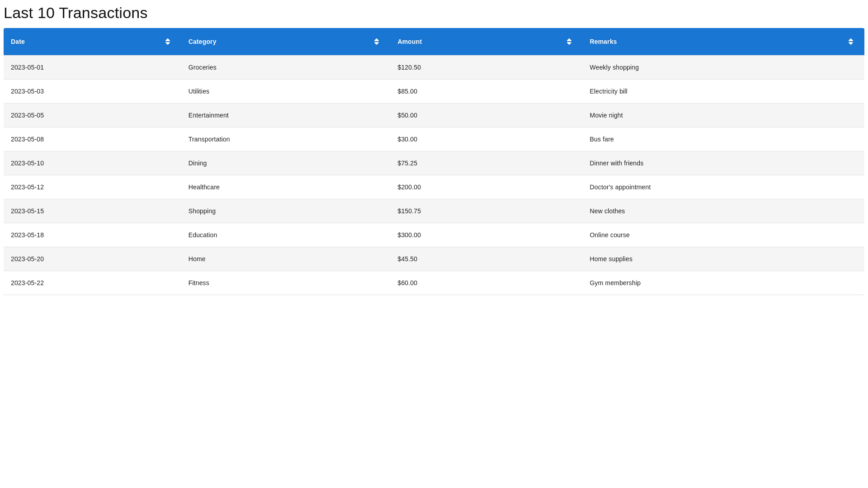The height and width of the screenshot is (488, 868).
Task: Select the 2023-05-01 date cell
Action: pos(27,67)
